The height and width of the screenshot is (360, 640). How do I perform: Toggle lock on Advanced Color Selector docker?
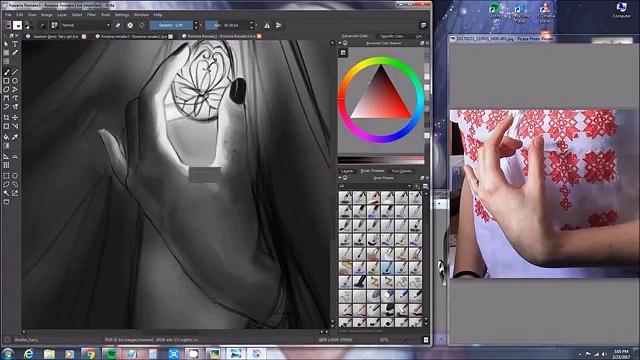tap(345, 43)
